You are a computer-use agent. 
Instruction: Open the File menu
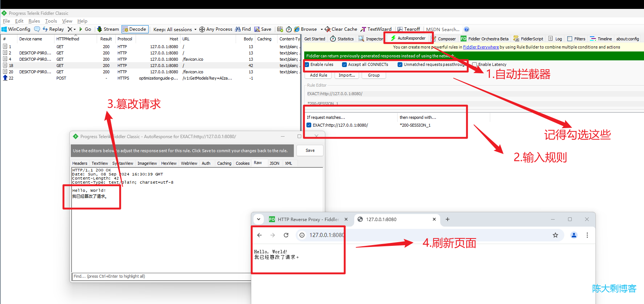[x=7, y=21]
